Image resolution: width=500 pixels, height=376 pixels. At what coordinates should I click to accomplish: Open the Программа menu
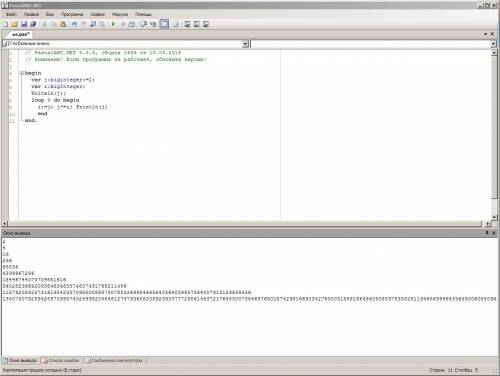coord(72,14)
